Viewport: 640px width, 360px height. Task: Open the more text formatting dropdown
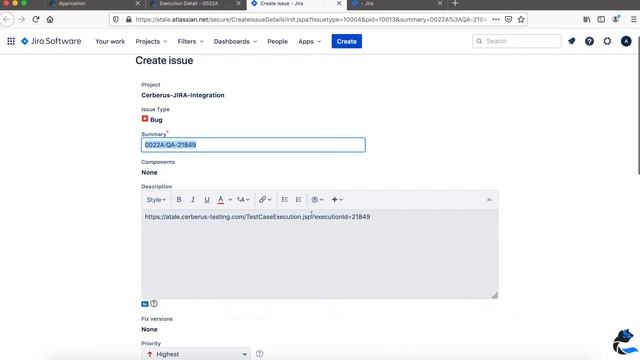243,200
